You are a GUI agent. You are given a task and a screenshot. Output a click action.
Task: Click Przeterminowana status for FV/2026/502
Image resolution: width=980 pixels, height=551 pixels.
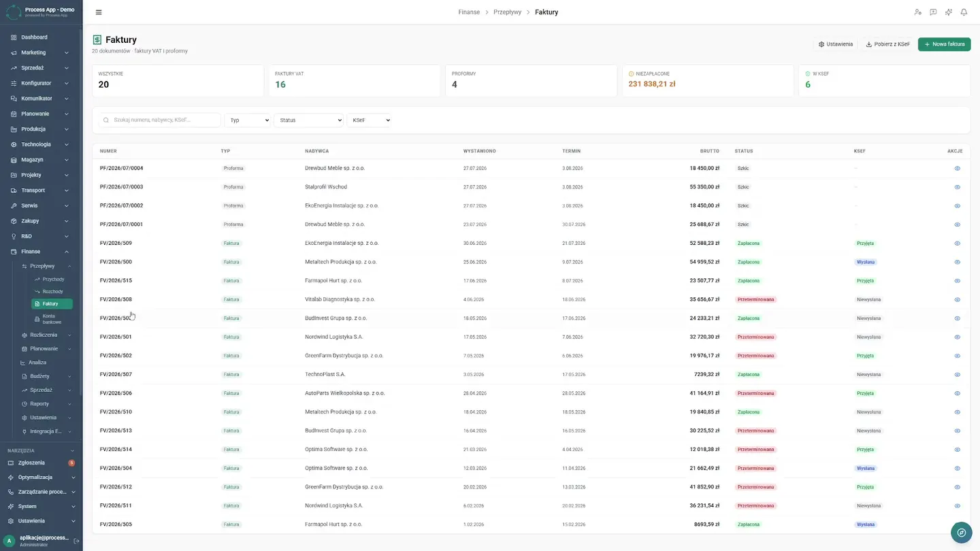755,356
